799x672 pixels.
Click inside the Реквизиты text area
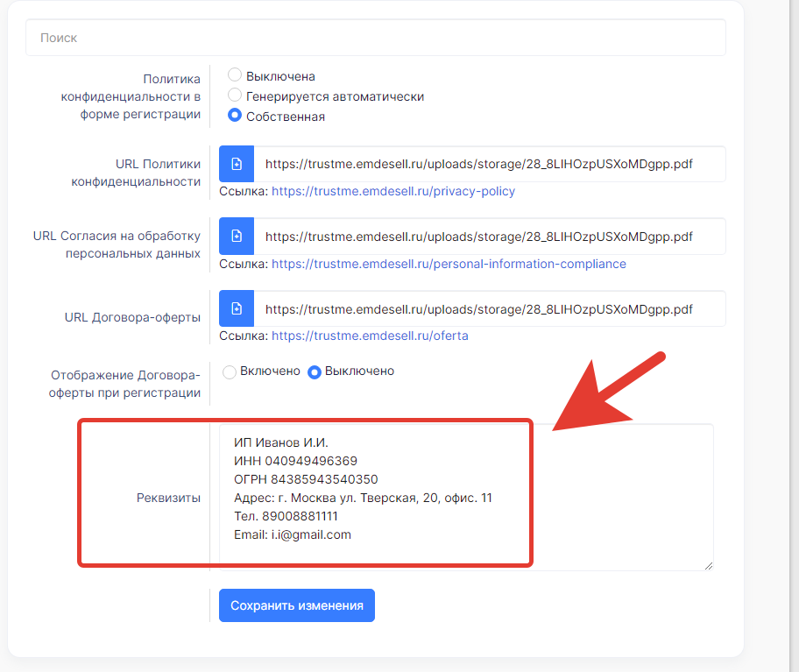(x=466, y=497)
